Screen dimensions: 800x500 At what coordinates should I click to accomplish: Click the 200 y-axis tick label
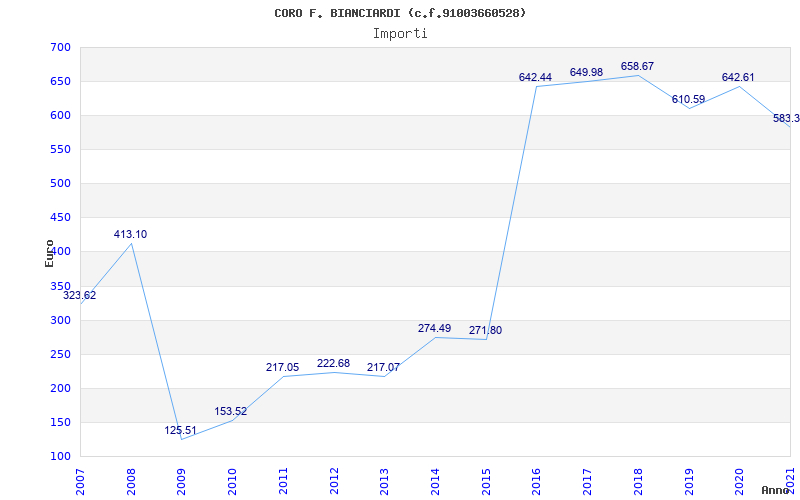[x=60, y=389]
